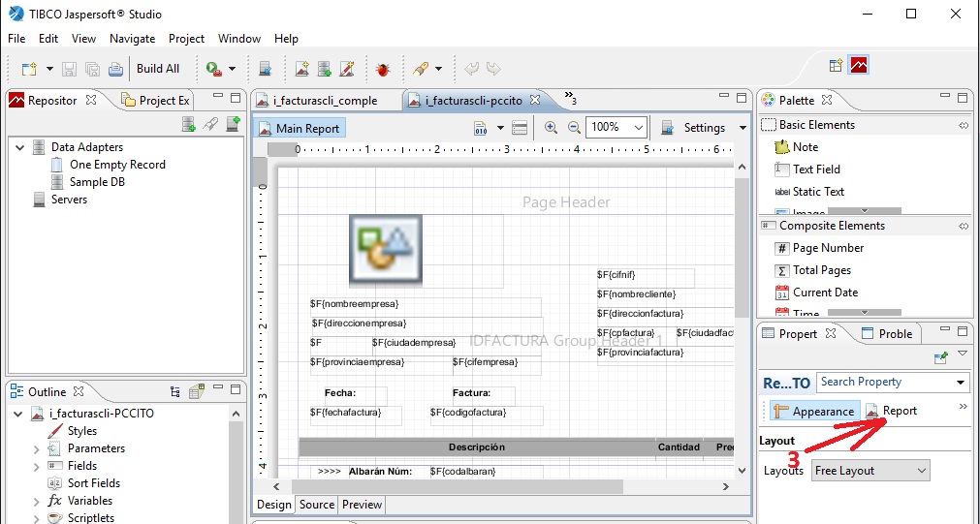The height and width of the screenshot is (524, 980).
Task: Open the Navigate menu
Action: (133, 39)
